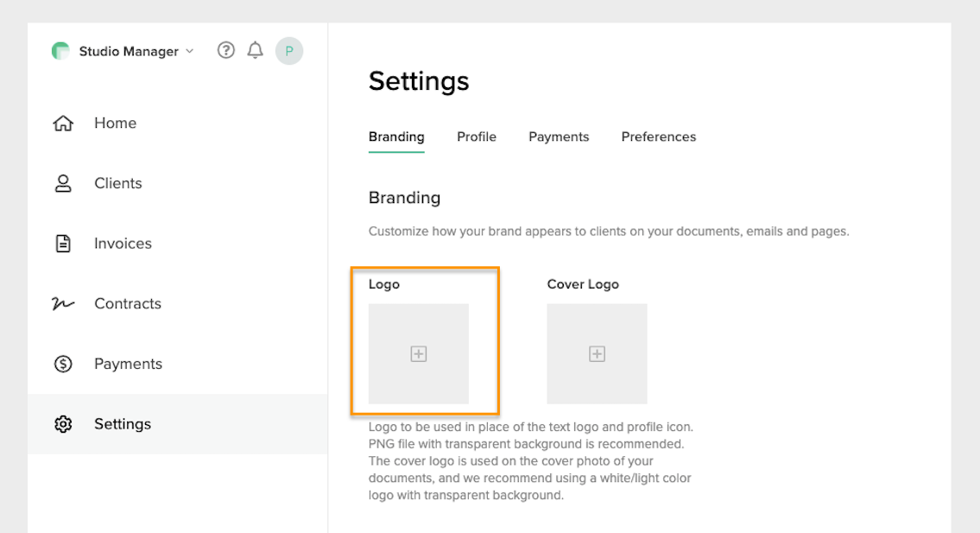
Task: Switch to the Profile tab
Action: pyautogui.click(x=477, y=137)
